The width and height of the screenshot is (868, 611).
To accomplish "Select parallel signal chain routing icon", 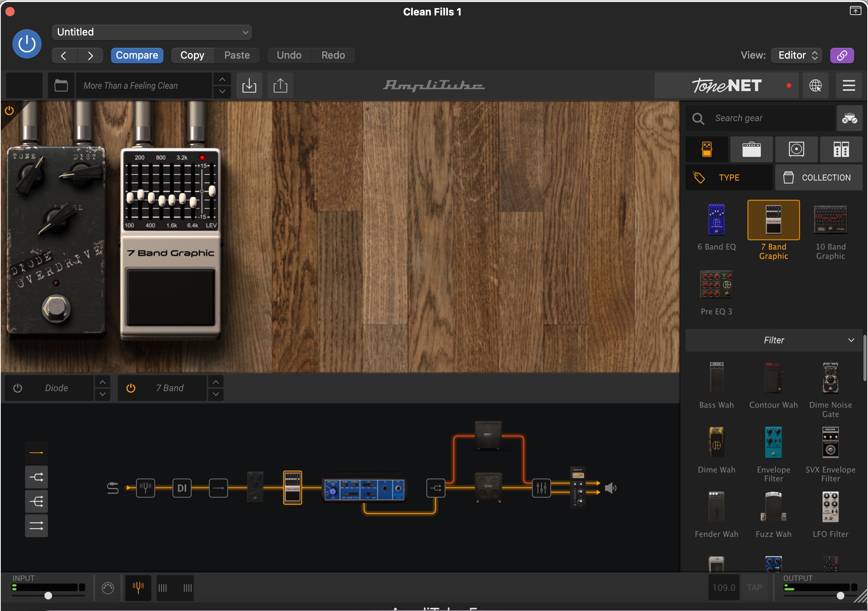I will (x=37, y=526).
